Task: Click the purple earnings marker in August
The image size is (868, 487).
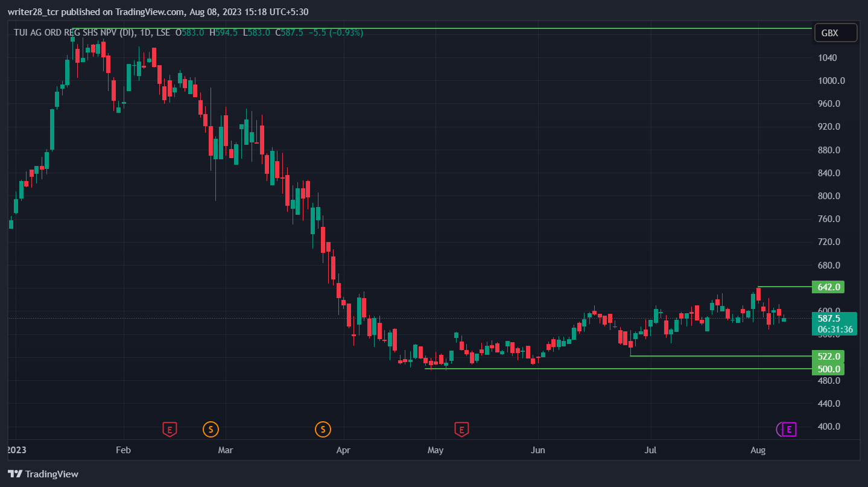Action: [789, 430]
